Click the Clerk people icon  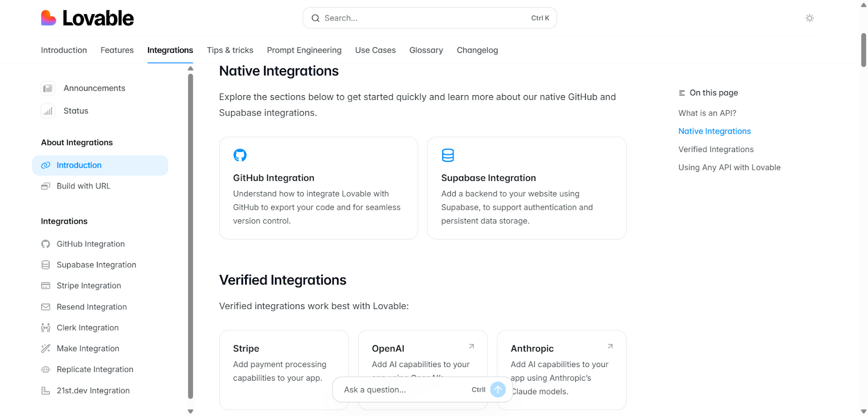(46, 327)
